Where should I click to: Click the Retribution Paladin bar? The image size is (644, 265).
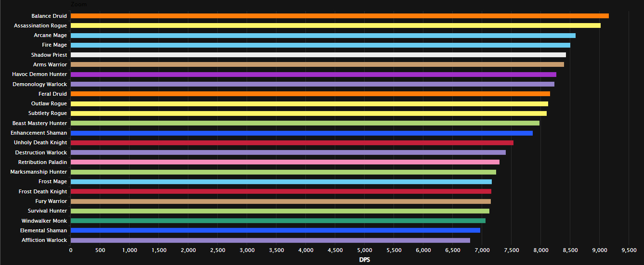[285, 162]
